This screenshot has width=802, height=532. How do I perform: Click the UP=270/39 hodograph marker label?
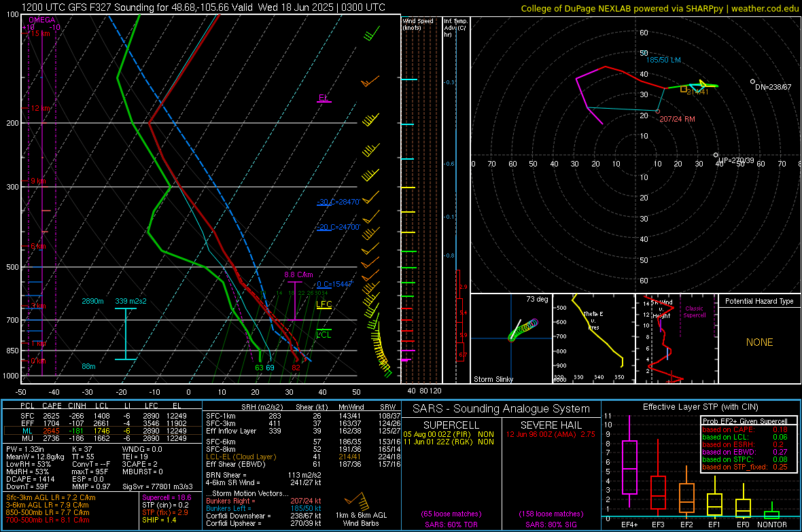[736, 160]
